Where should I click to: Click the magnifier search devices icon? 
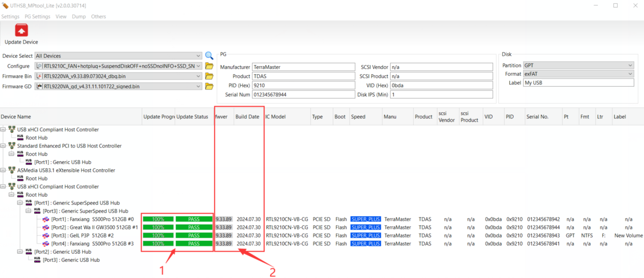pos(209,56)
